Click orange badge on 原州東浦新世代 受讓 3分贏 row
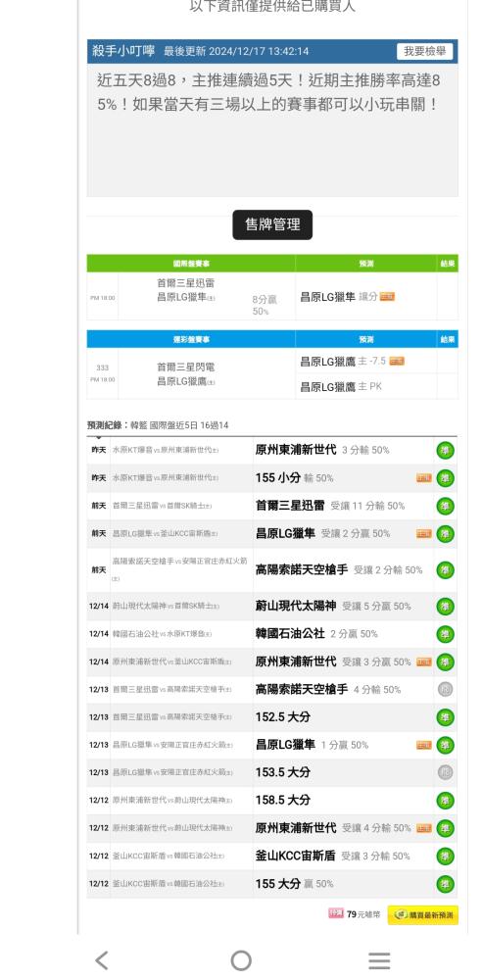This screenshot has width=482, height=980. click(x=424, y=661)
